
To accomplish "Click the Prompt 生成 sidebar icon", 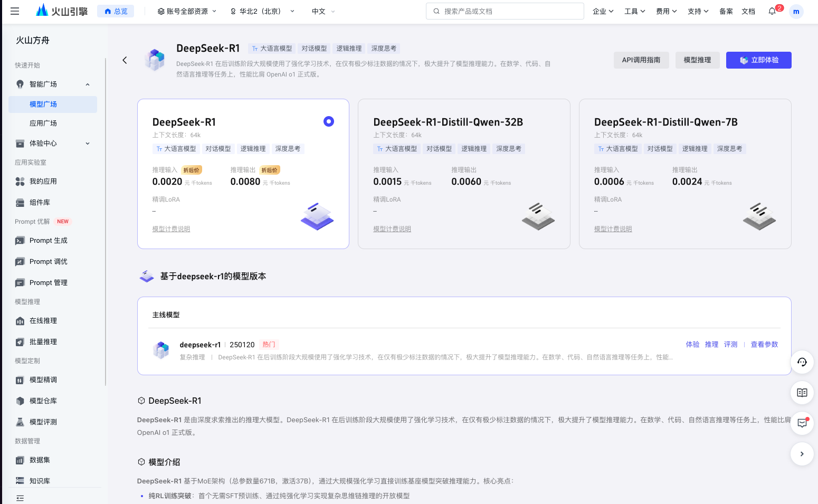I will 20,240.
